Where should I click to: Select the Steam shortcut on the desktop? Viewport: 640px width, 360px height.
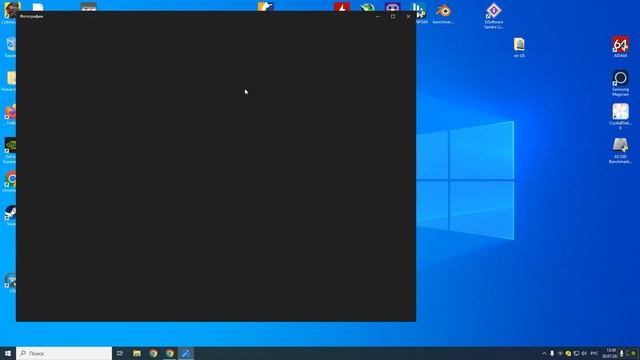(x=11, y=215)
